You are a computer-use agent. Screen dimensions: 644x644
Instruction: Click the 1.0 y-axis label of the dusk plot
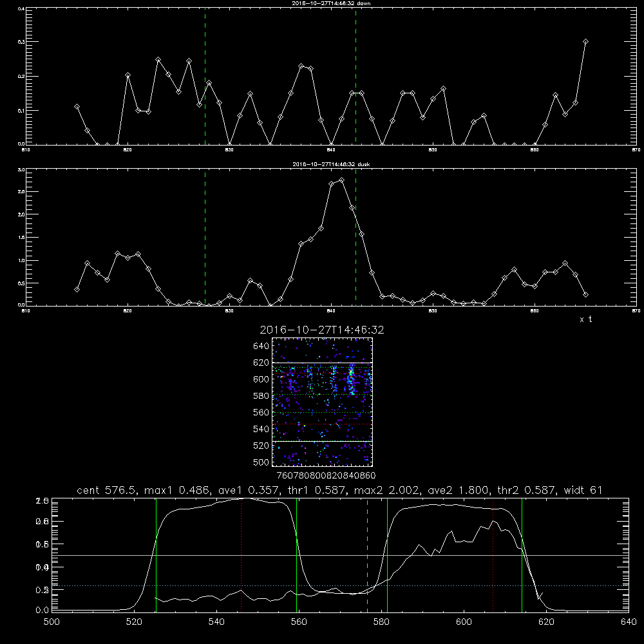pos(21,260)
